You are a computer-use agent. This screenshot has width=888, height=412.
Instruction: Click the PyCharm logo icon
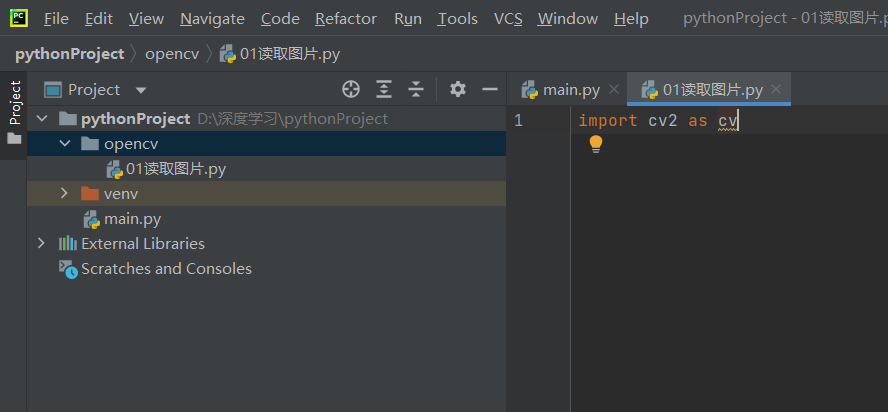19,18
